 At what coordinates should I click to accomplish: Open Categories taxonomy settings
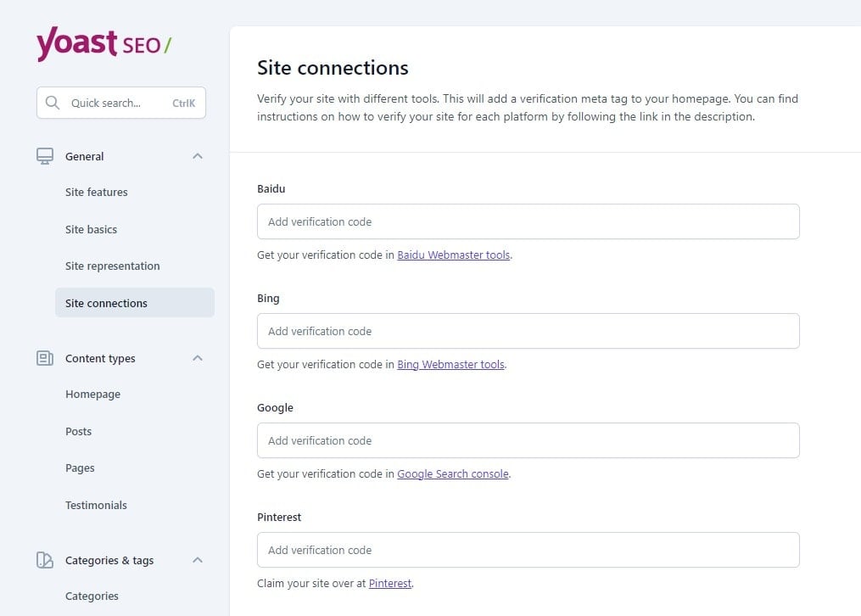click(92, 596)
